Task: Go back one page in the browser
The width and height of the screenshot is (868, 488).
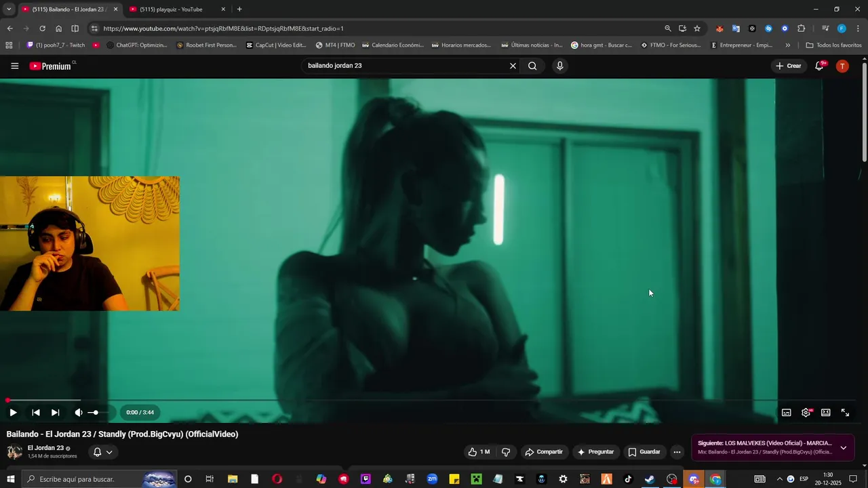Action: pos(9,28)
